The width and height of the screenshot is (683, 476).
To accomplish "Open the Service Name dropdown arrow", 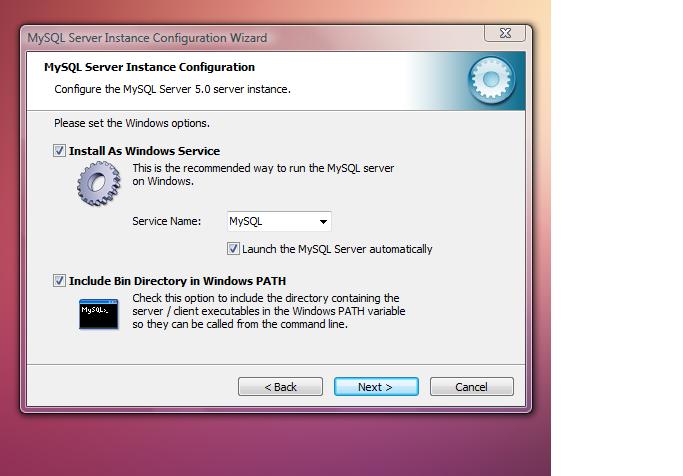I will pyautogui.click(x=323, y=222).
